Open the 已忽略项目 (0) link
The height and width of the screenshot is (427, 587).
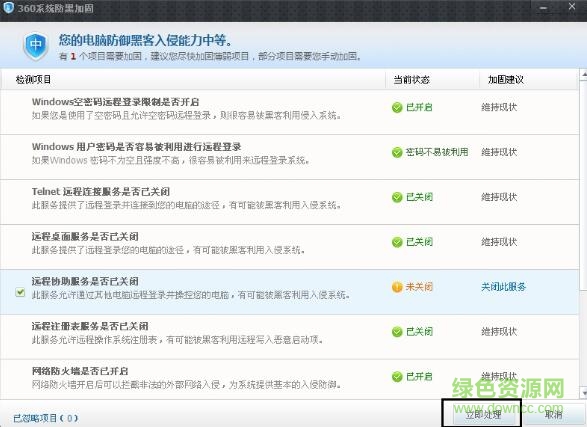click(46, 418)
